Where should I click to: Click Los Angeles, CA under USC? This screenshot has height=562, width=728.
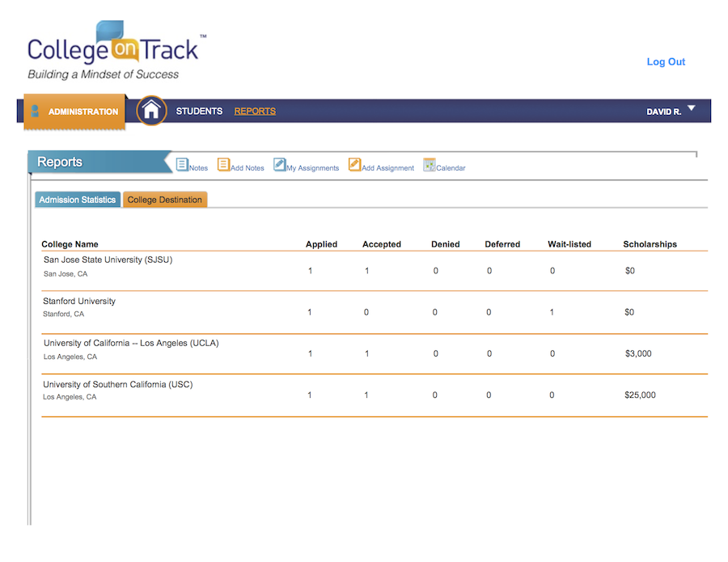point(70,397)
